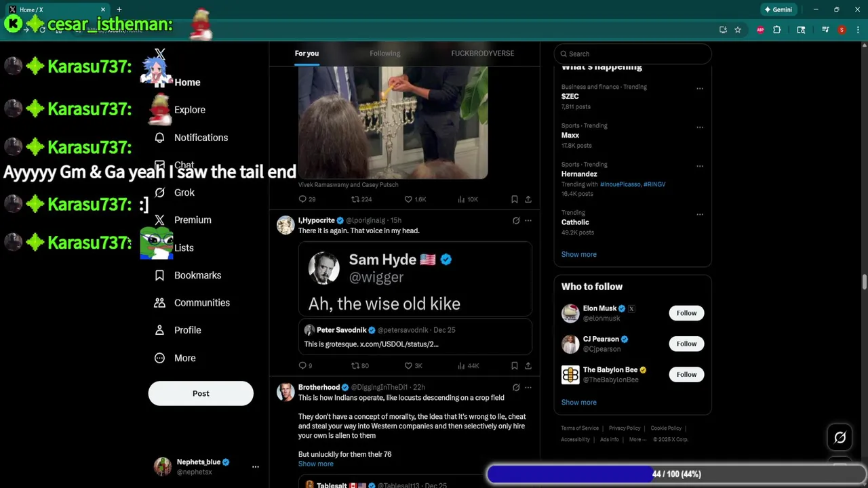
Task: Click the X logo in the sidebar
Action: point(159,54)
